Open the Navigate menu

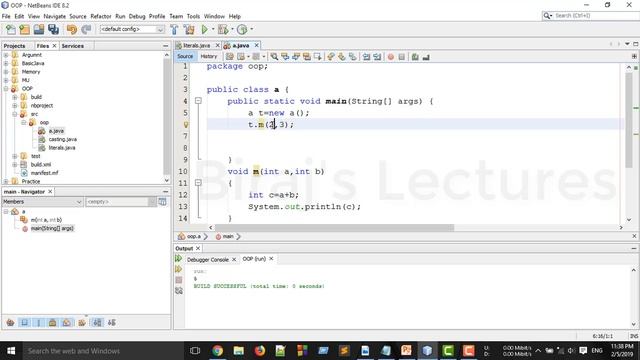pyautogui.click(x=55, y=16)
